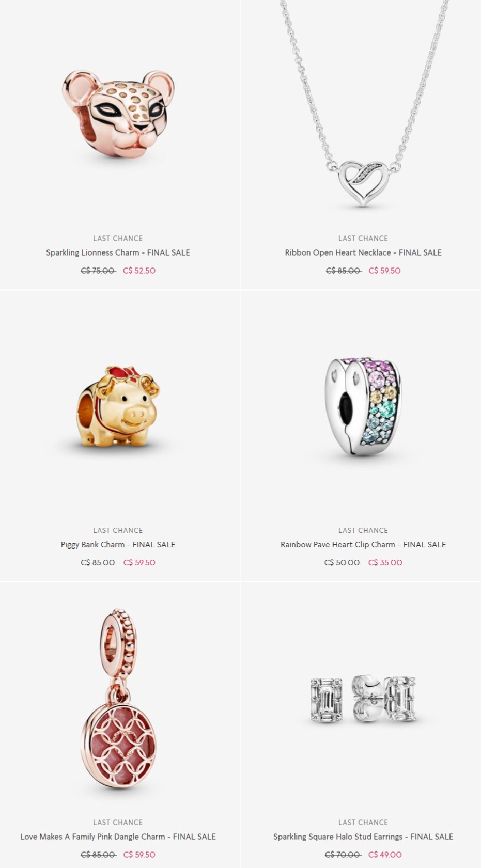Open Rainbow Pavé Heart Clip Charm title
This screenshot has width=481, height=868.
(x=363, y=544)
